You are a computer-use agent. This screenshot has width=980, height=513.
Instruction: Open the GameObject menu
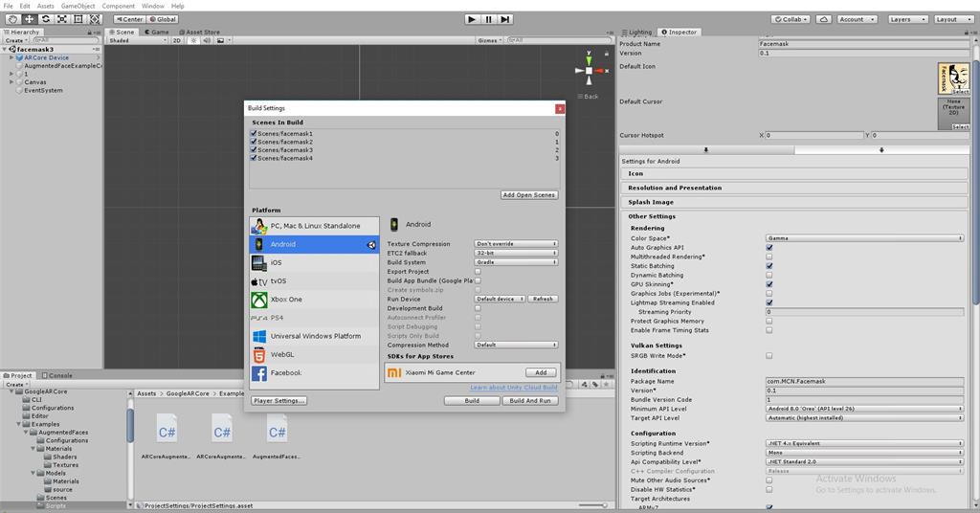78,6
